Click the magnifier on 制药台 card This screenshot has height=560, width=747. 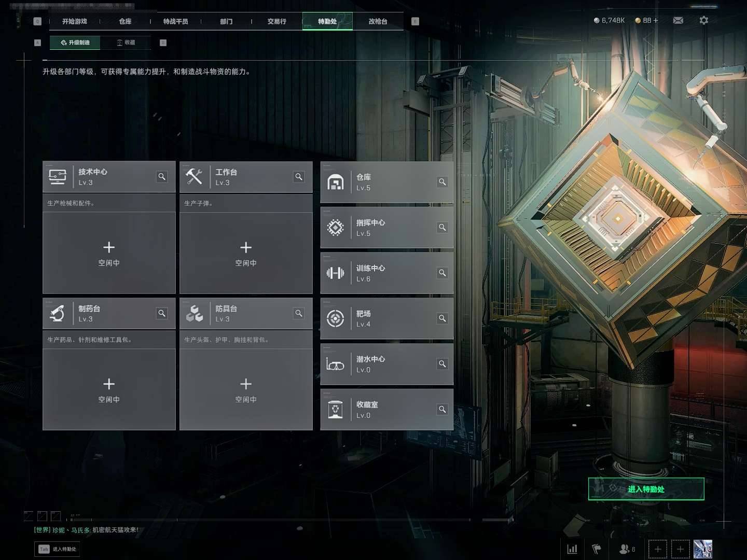[162, 313]
